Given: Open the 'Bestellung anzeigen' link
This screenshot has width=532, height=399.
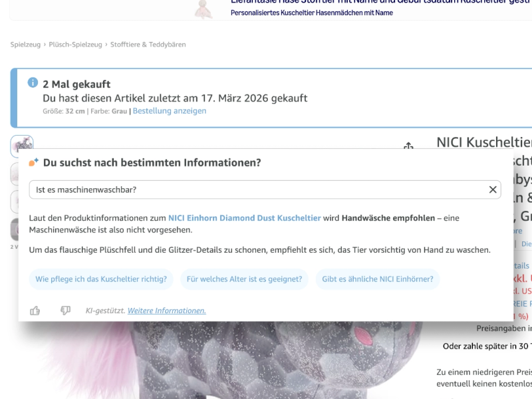Looking at the screenshot, I should (x=170, y=111).
